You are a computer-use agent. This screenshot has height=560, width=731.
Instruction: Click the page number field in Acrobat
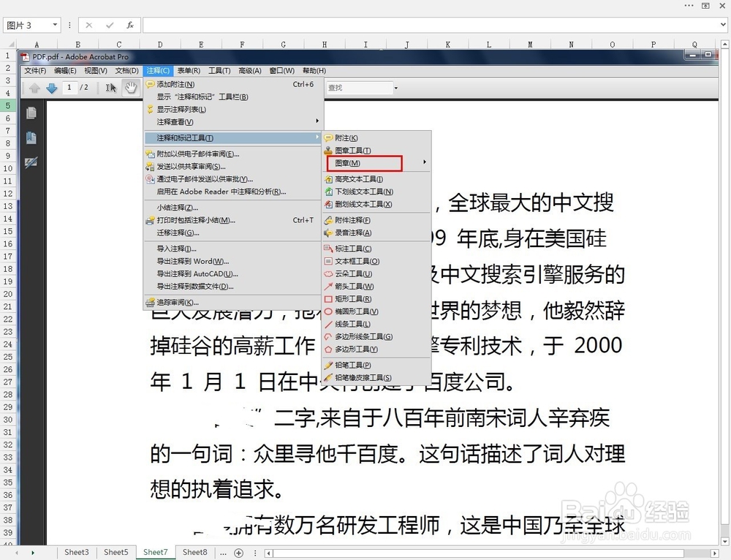pyautogui.click(x=69, y=87)
